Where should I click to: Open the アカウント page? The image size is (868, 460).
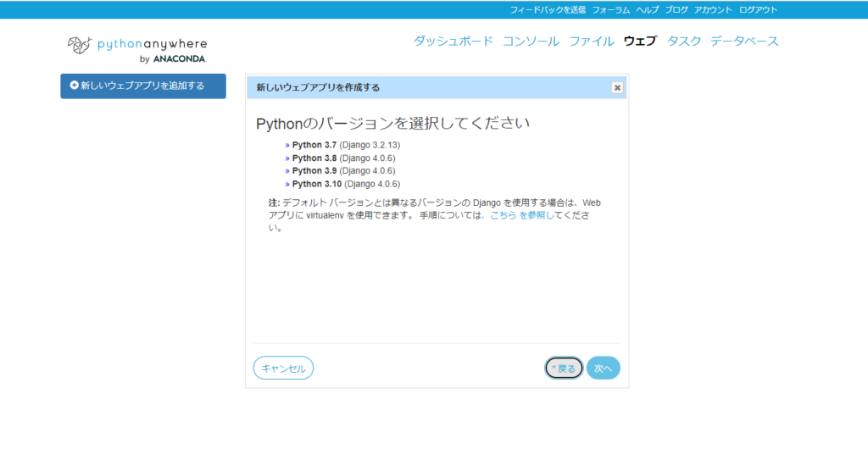tap(713, 10)
